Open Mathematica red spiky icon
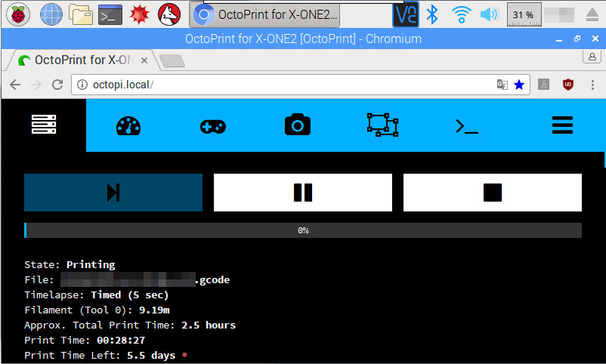606x364 pixels. point(139,14)
